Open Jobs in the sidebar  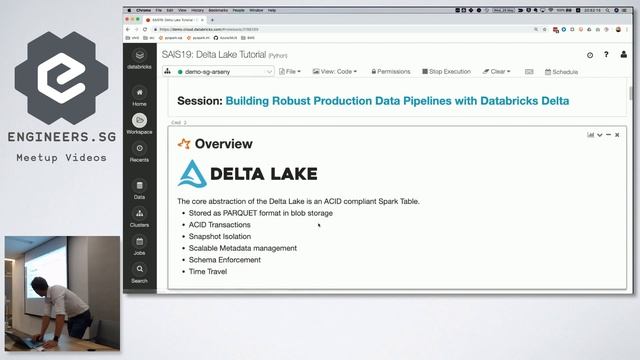point(139,246)
